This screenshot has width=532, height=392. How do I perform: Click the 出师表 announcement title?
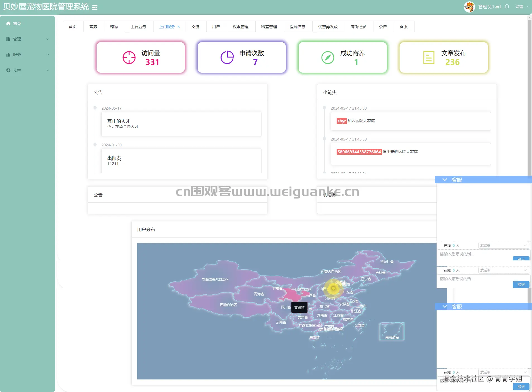114,158
